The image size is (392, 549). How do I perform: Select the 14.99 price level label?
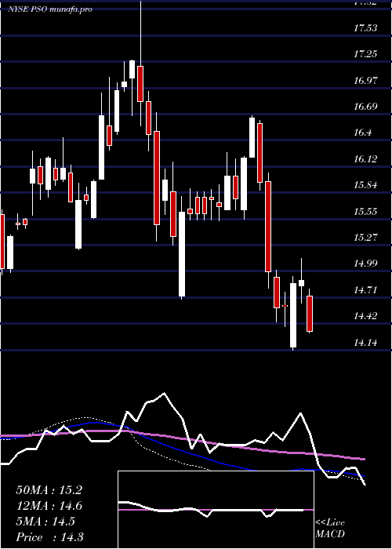pyautogui.click(x=365, y=264)
